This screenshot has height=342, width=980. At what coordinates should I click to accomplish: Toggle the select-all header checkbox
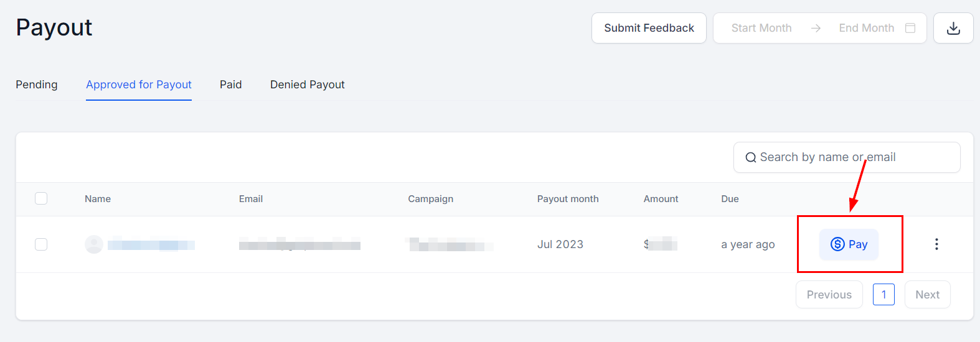[41, 198]
